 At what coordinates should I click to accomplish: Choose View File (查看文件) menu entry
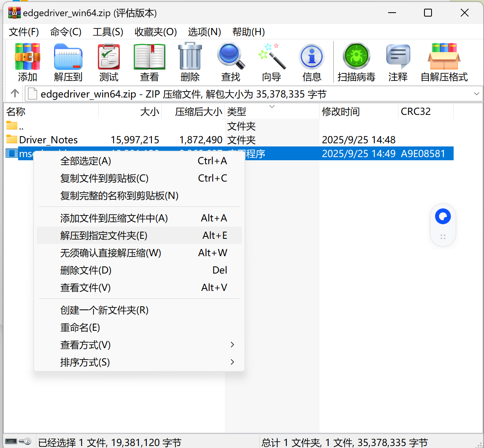pos(139,288)
